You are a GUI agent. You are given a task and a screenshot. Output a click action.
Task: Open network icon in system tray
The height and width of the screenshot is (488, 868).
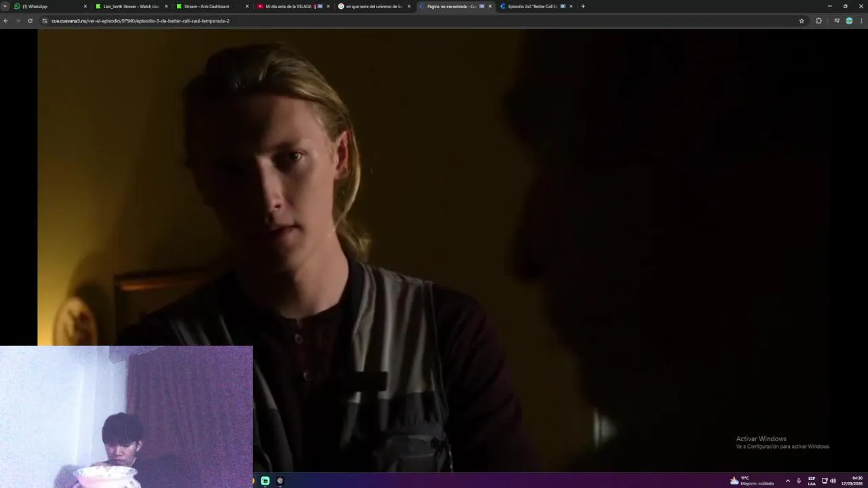pyautogui.click(x=825, y=481)
